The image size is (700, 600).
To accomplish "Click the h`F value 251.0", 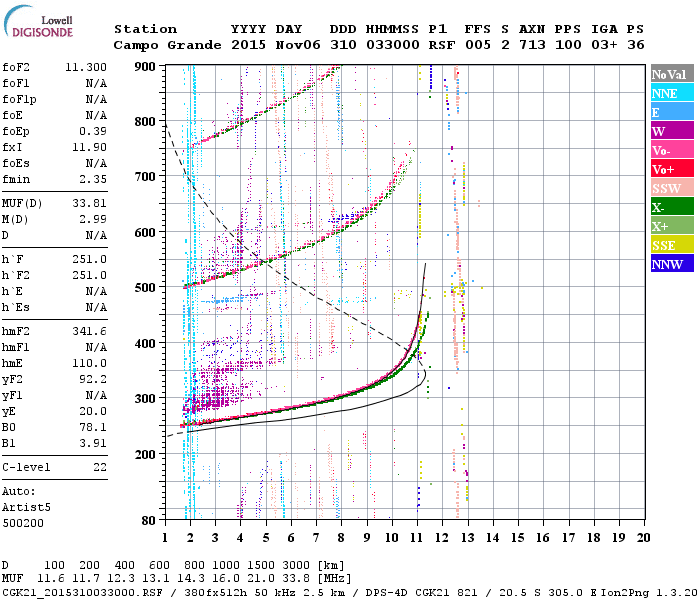I will (89, 259).
